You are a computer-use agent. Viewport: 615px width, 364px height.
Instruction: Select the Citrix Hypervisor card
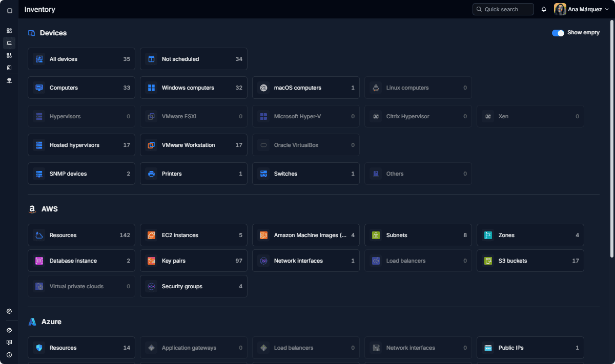tap(418, 116)
